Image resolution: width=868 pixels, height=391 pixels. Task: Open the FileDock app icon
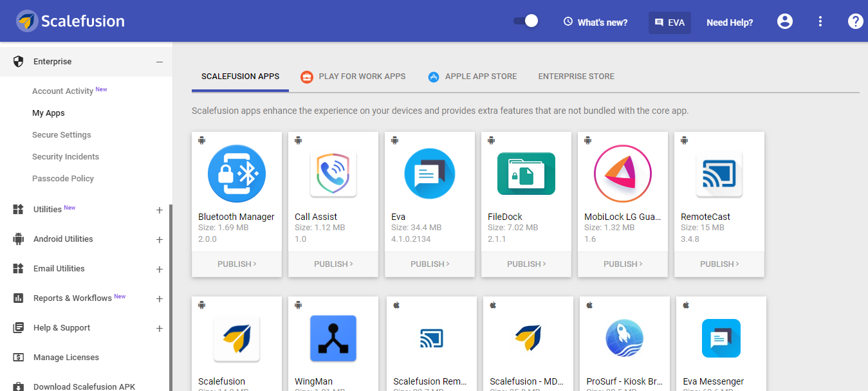(526, 174)
